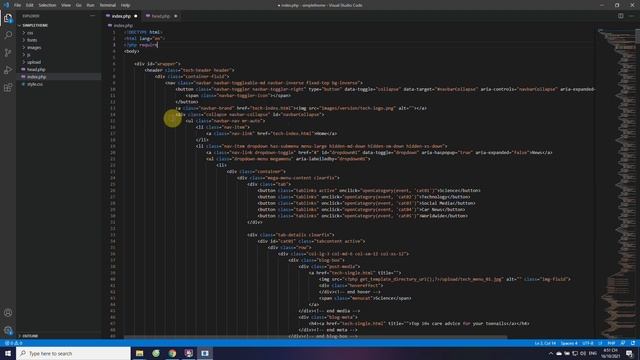Place cursor on body tag line
Viewport: 640px width, 360px height.
point(132,51)
